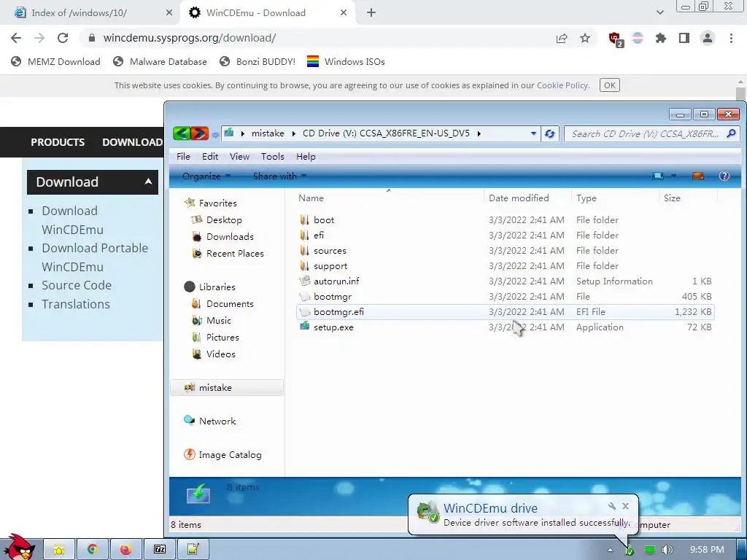Open the Source Code link
The height and width of the screenshot is (560, 747).
pyautogui.click(x=76, y=285)
